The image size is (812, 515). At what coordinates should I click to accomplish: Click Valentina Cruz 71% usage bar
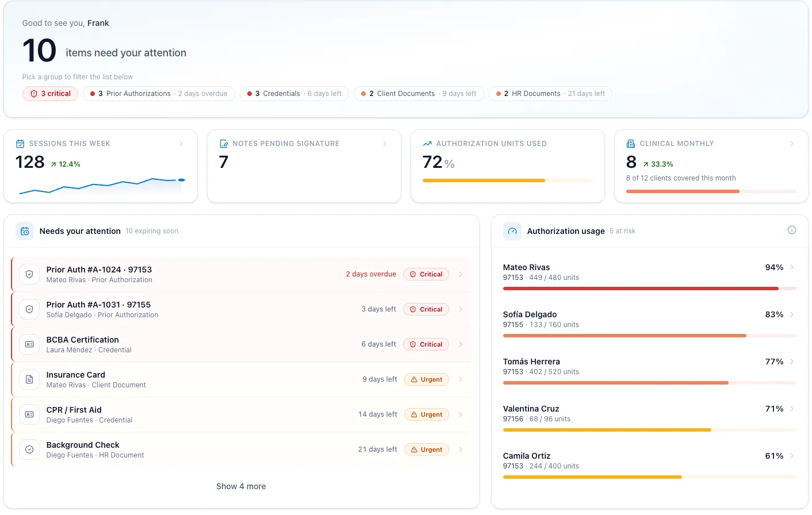coord(649,430)
